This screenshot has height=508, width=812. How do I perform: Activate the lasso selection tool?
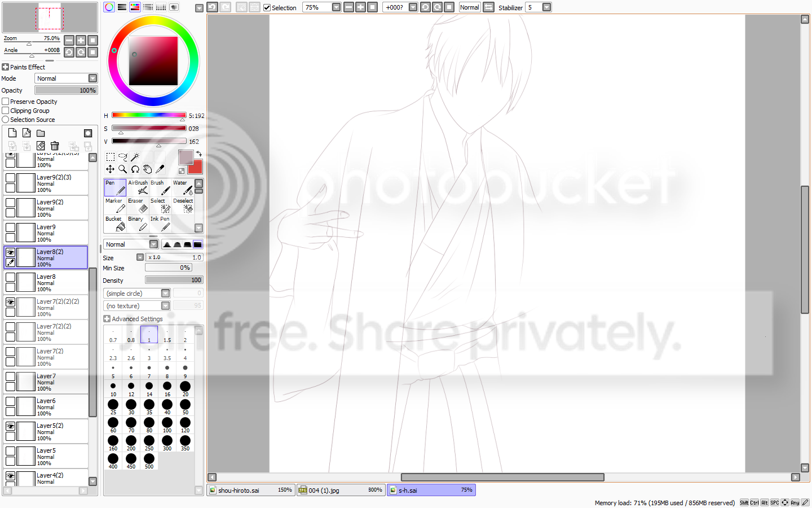point(123,157)
